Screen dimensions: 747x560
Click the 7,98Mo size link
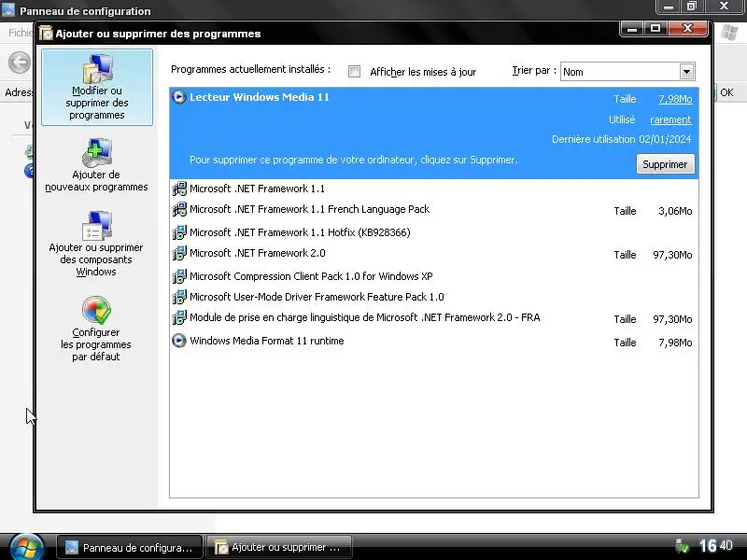coord(675,99)
